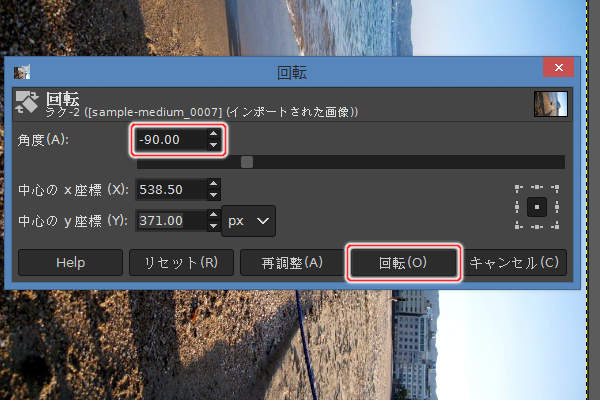Click the angle slider handle

247,162
